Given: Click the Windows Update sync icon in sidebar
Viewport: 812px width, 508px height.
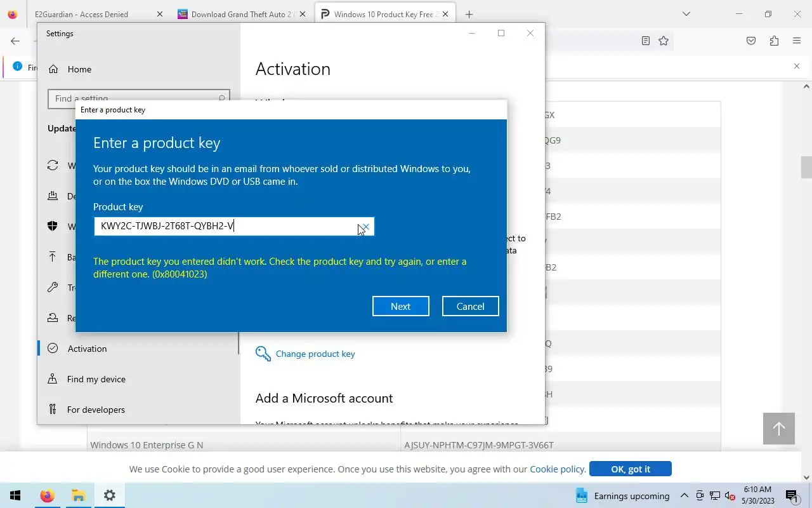Looking at the screenshot, I should (x=53, y=166).
